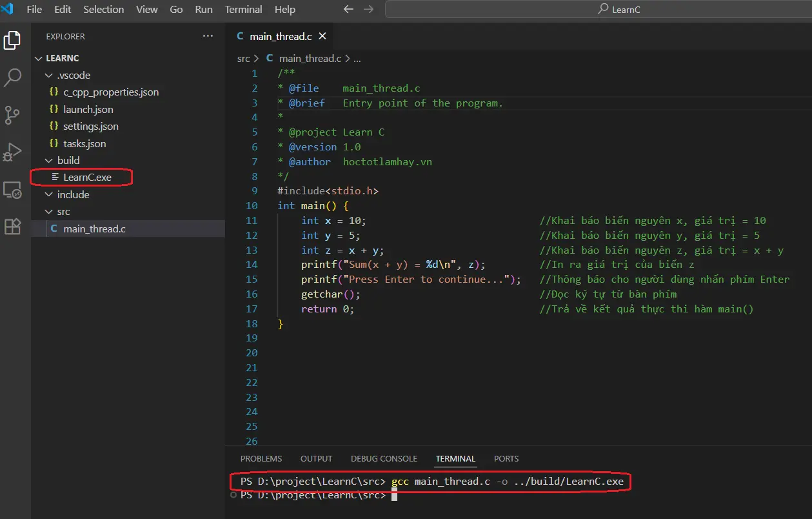
Task: Open launch.json in the explorer
Action: pos(88,109)
